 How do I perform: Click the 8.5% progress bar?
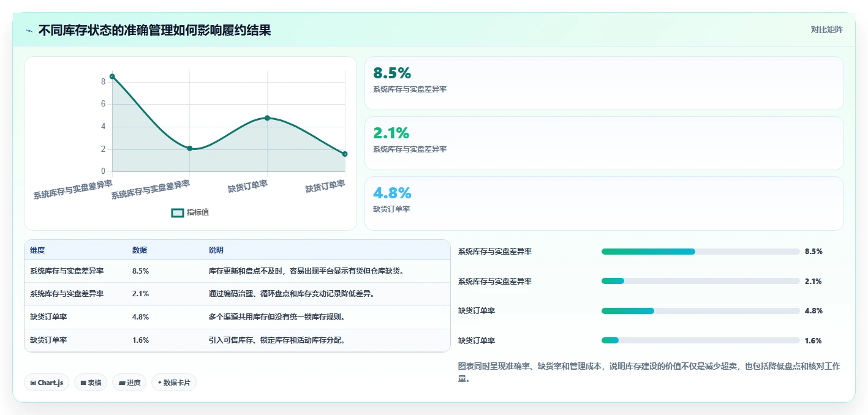pyautogui.click(x=701, y=252)
